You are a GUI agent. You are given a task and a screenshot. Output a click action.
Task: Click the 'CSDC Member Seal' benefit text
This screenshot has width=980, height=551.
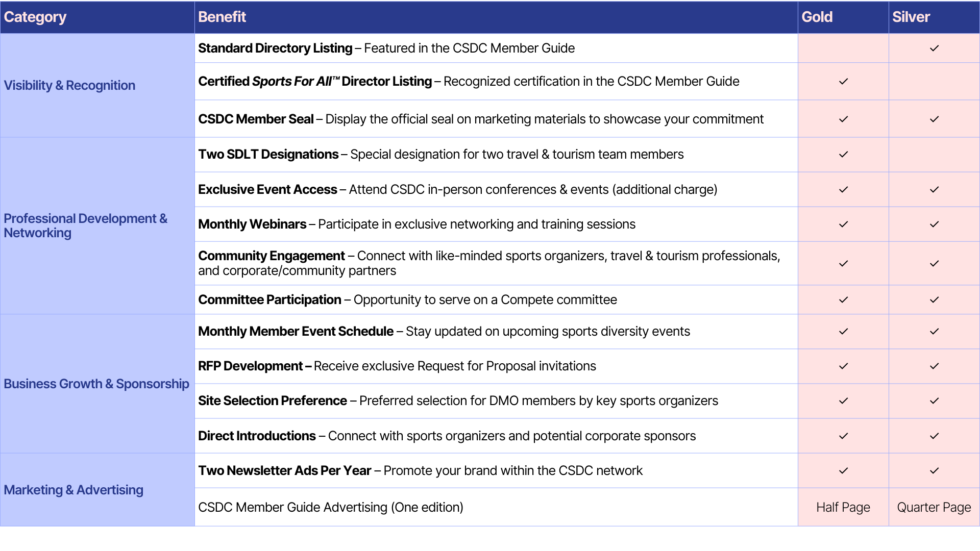pos(256,119)
